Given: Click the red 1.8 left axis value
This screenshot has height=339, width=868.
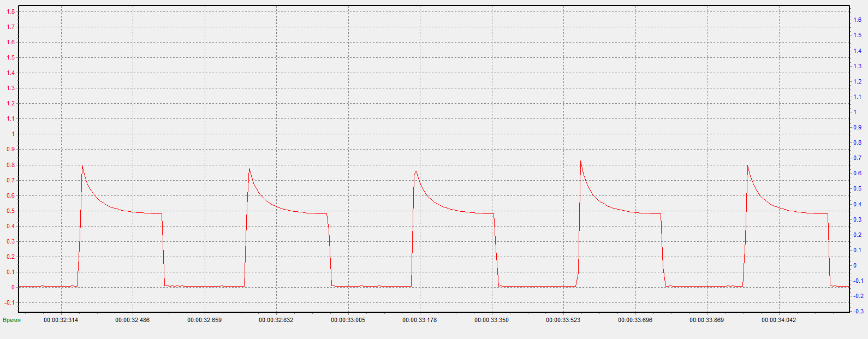Looking at the screenshot, I should [x=10, y=11].
